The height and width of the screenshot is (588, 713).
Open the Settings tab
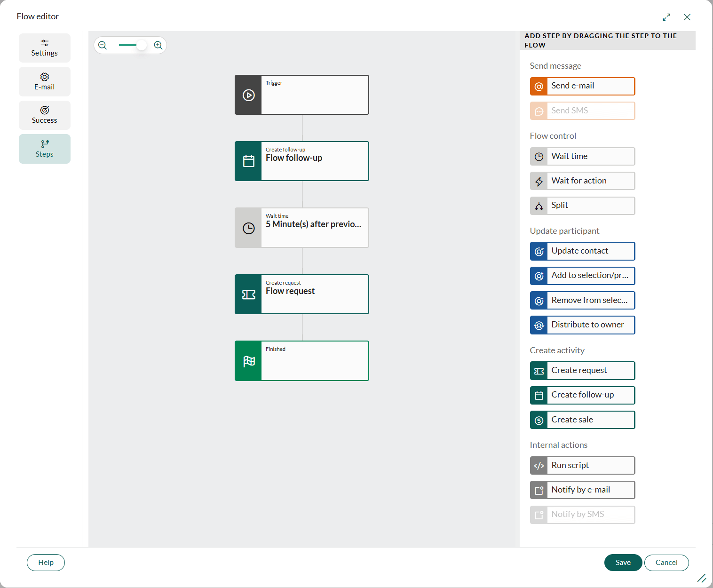[x=45, y=48]
